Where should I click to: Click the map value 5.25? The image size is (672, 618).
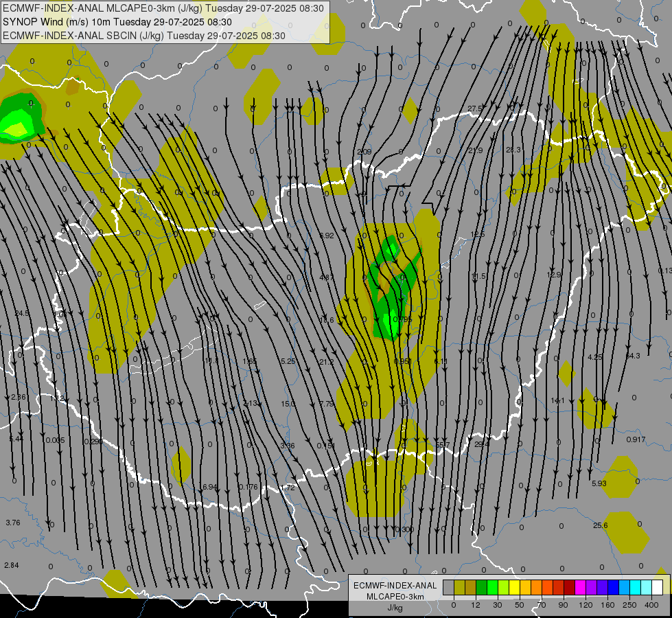coord(288,362)
